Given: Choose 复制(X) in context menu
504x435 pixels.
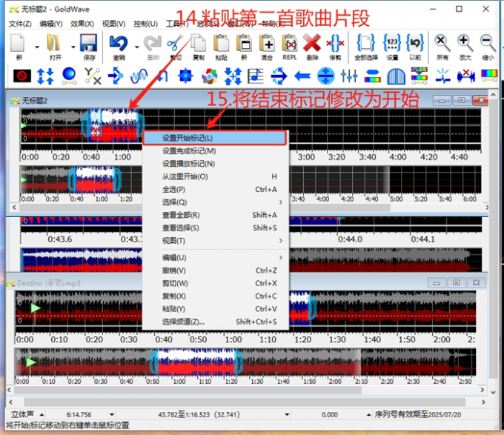Looking at the screenshot, I should [216, 296].
